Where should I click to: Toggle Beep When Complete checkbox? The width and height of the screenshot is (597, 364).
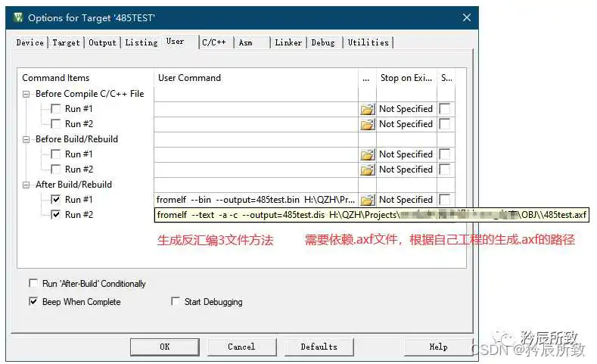click(x=33, y=302)
